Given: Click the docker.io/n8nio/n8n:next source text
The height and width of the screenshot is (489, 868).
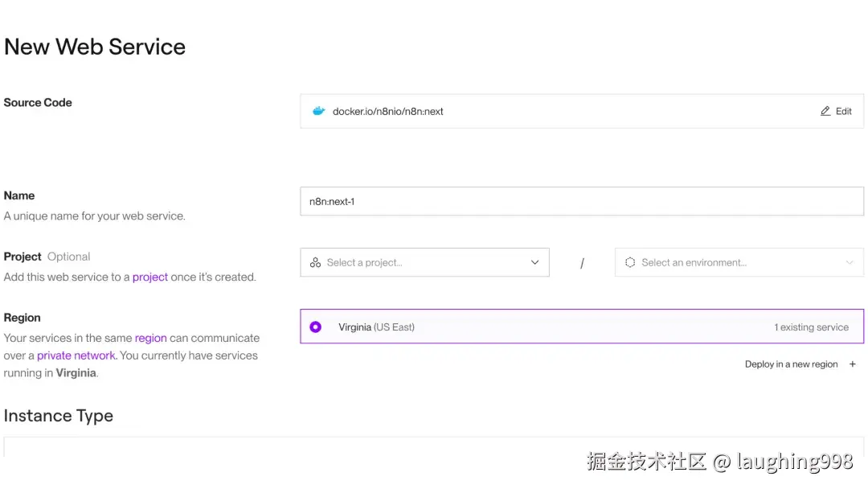Looking at the screenshot, I should [x=388, y=112].
